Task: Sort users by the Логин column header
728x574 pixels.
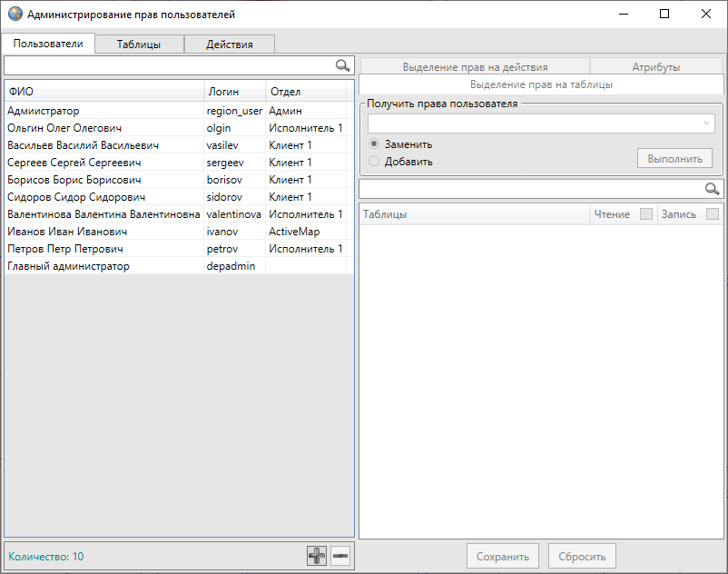Action: 234,92
